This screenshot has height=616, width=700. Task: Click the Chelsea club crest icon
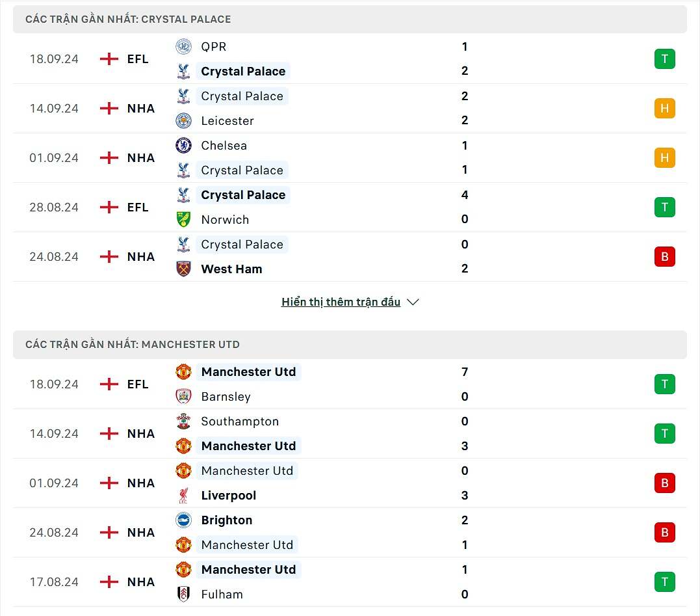coord(183,145)
